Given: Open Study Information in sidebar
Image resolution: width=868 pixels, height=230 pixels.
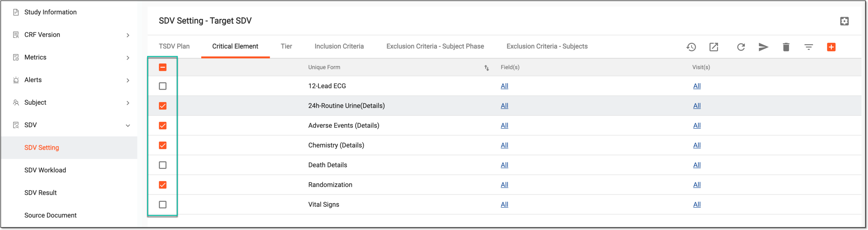Looking at the screenshot, I should tap(50, 12).
